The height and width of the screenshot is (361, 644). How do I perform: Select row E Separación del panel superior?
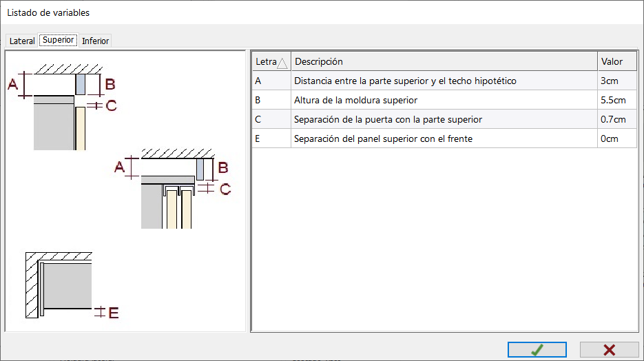click(444, 138)
